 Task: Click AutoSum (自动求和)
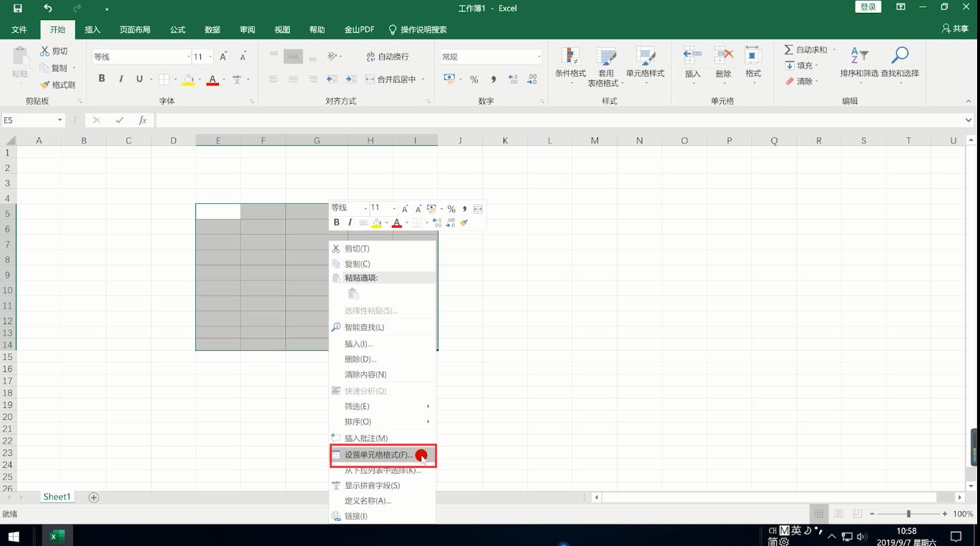pos(806,49)
